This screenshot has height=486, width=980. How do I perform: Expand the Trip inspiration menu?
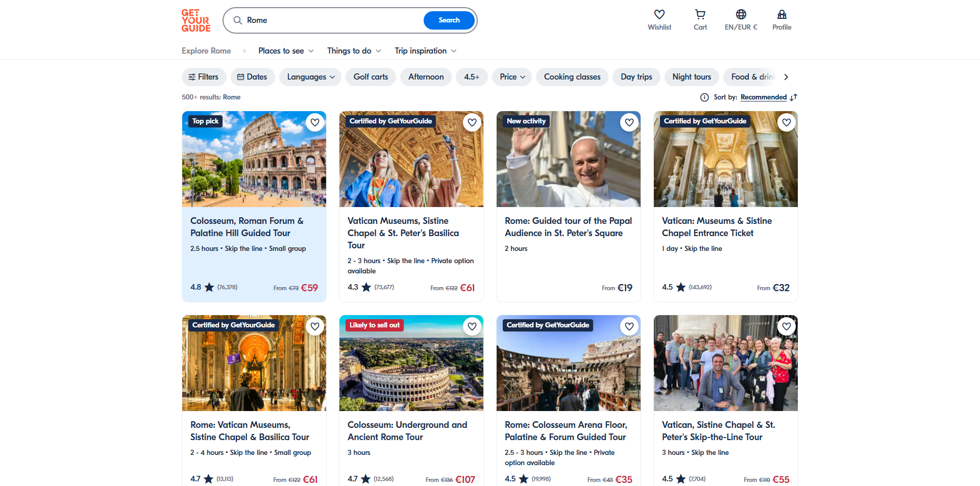(426, 51)
